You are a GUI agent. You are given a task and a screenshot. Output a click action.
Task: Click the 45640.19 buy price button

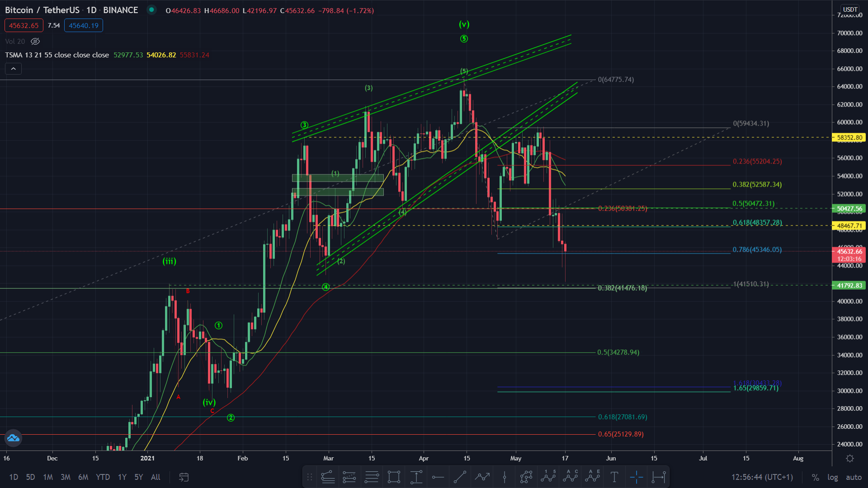84,26
